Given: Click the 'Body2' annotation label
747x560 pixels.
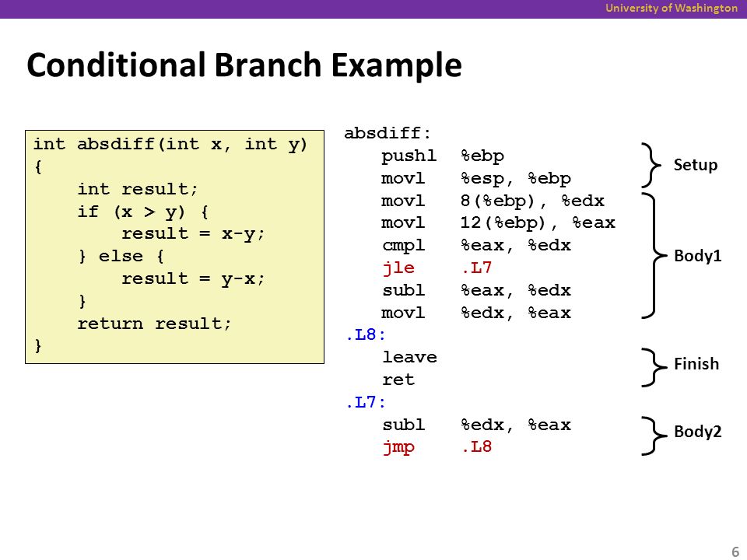Looking at the screenshot, I should point(697,432).
